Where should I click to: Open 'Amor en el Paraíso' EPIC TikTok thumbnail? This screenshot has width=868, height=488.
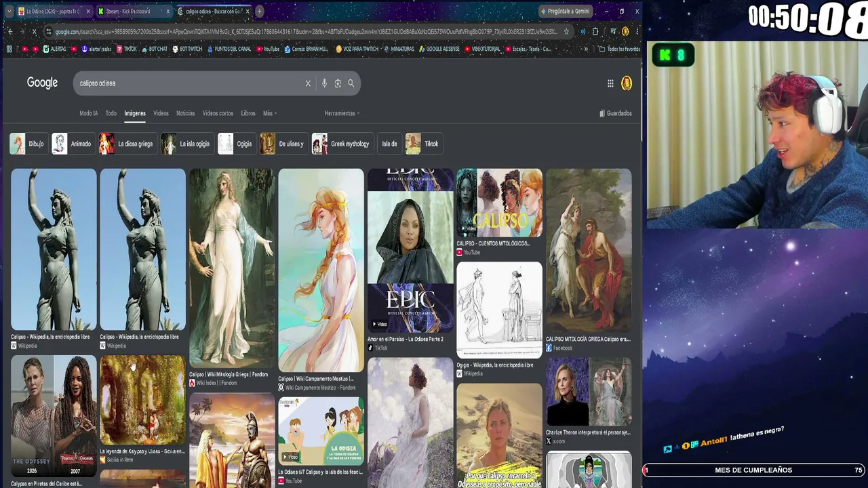pyautogui.click(x=410, y=251)
